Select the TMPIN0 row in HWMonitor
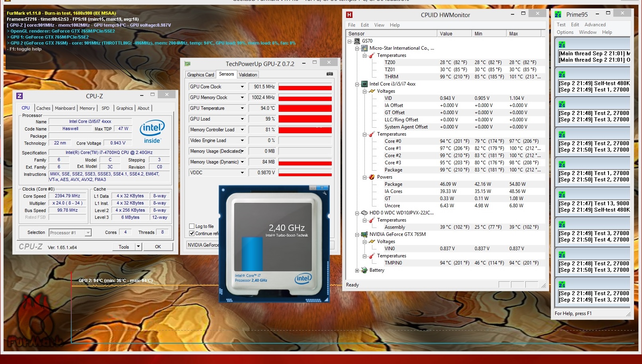The image size is (642, 364). pyautogui.click(x=444, y=263)
